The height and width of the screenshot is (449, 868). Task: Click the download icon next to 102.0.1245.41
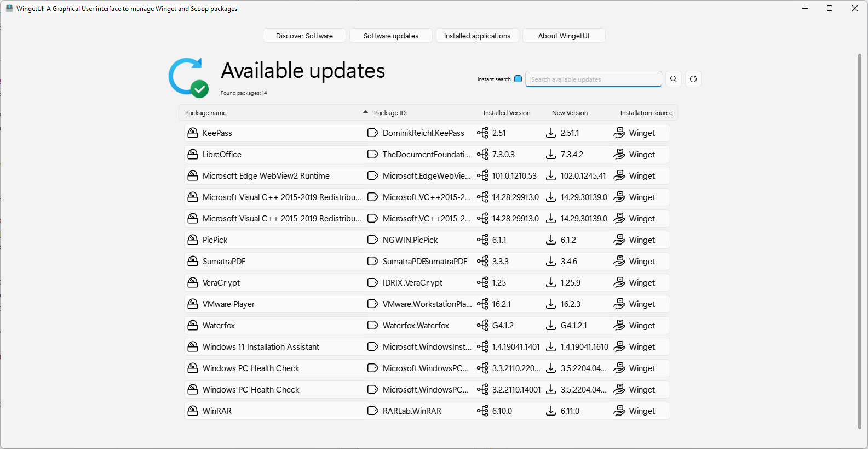pyautogui.click(x=551, y=175)
